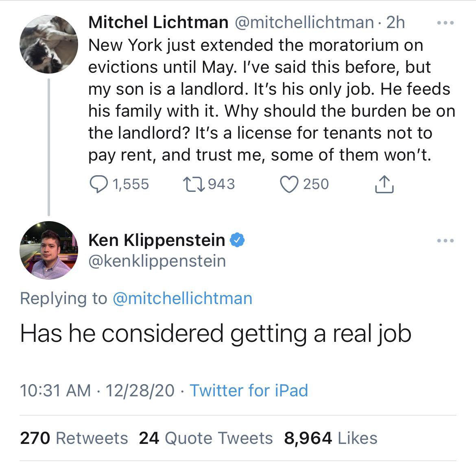Open more options on Ken Klippenstein's reply
Image resolution: width=476 pixels, height=463 pixels.
click(x=445, y=241)
